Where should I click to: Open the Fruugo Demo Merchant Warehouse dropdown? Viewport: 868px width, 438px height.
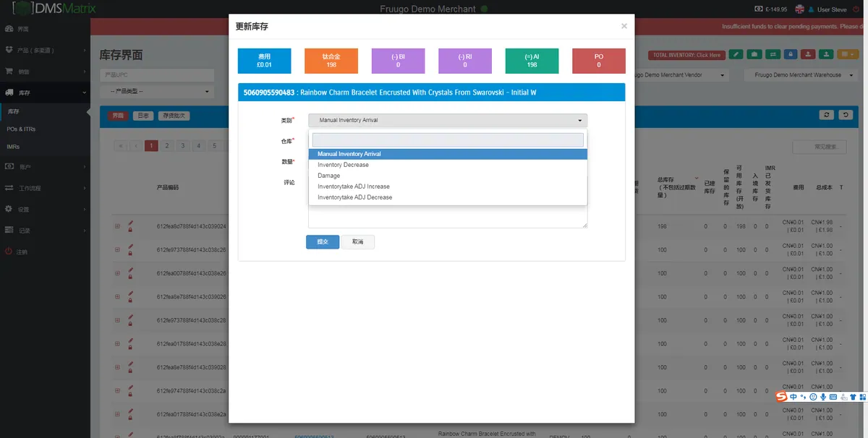[801, 75]
